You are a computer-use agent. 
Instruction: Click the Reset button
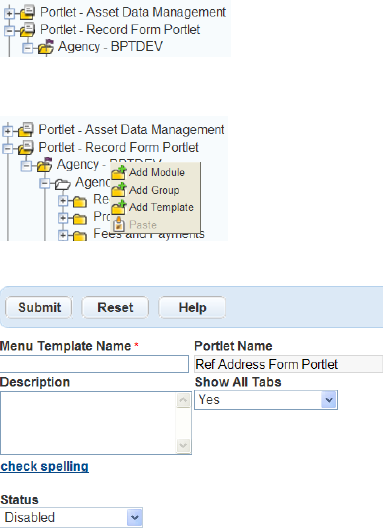click(115, 307)
